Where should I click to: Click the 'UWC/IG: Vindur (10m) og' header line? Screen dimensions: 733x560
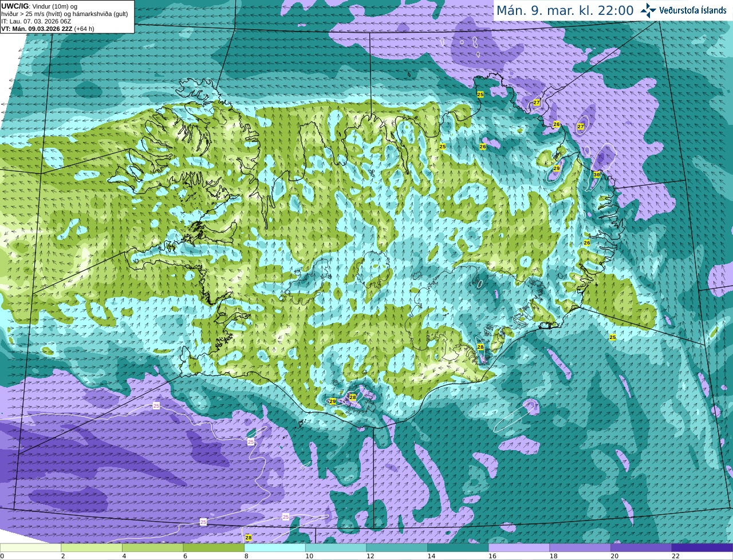(39, 6)
